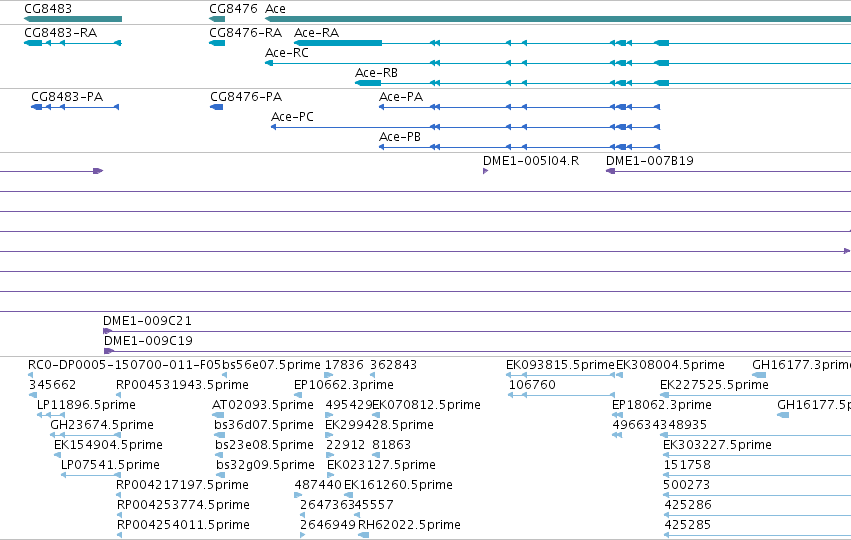The height and width of the screenshot is (540, 851).
Task: Open the EK023127.5prime EST label
Action: pyautogui.click(x=382, y=465)
